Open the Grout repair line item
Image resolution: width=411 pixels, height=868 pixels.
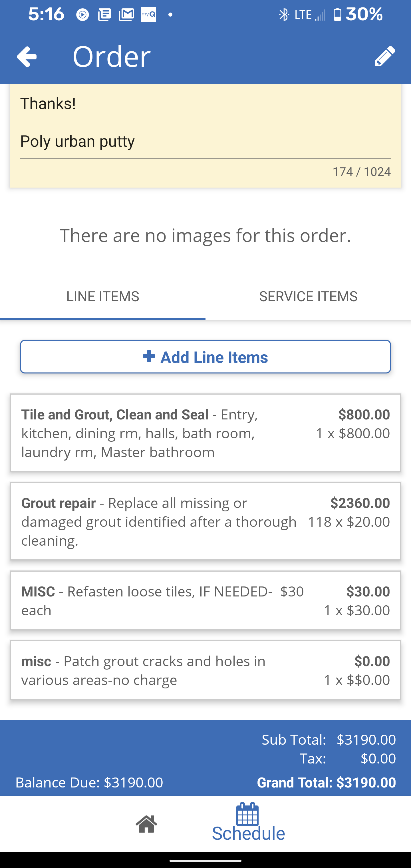[x=205, y=521]
